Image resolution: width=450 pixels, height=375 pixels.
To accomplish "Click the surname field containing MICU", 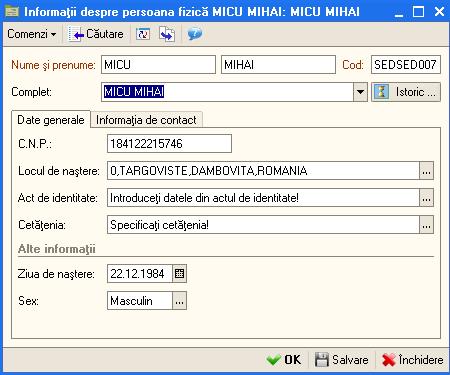I will click(x=158, y=64).
